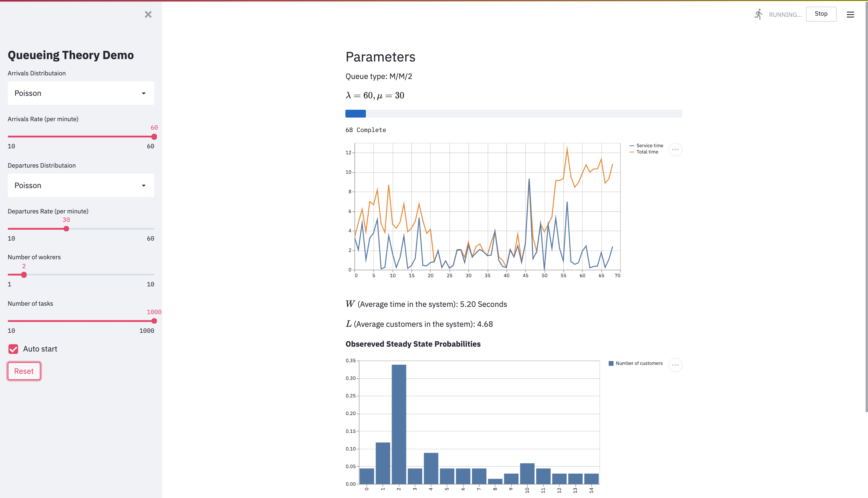Viewport: 868px width, 498px height.
Task: Click Number of customers legend square
Action: 611,363
